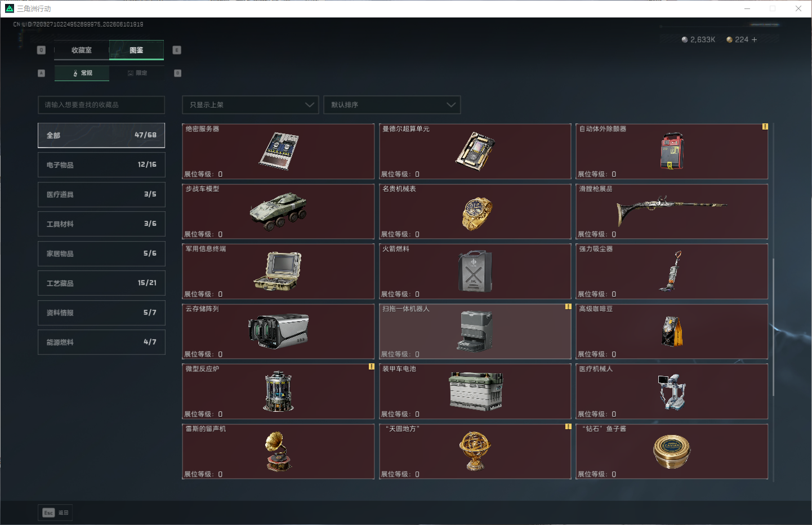Image resolution: width=812 pixels, height=525 pixels.
Task: Click the yellow alert badge on 自动体外除颤器
Action: point(765,127)
